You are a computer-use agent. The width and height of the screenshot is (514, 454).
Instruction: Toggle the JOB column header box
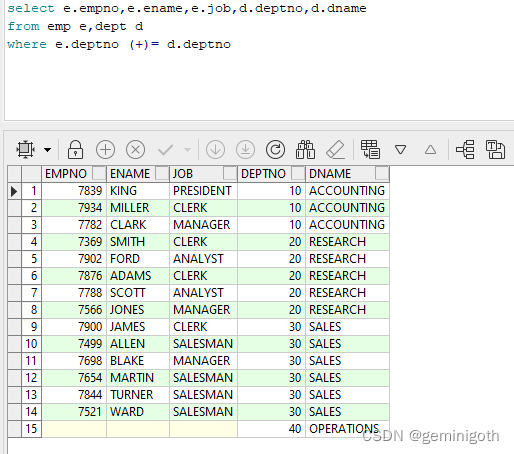[x=230, y=173]
